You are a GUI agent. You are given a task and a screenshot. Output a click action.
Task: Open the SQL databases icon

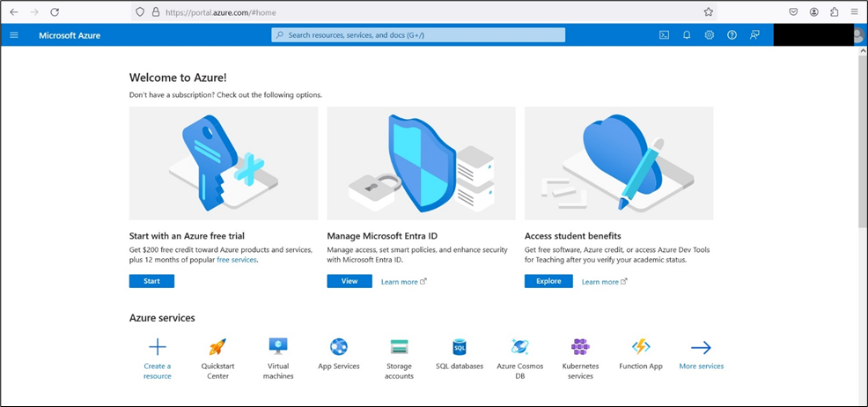[460, 347]
